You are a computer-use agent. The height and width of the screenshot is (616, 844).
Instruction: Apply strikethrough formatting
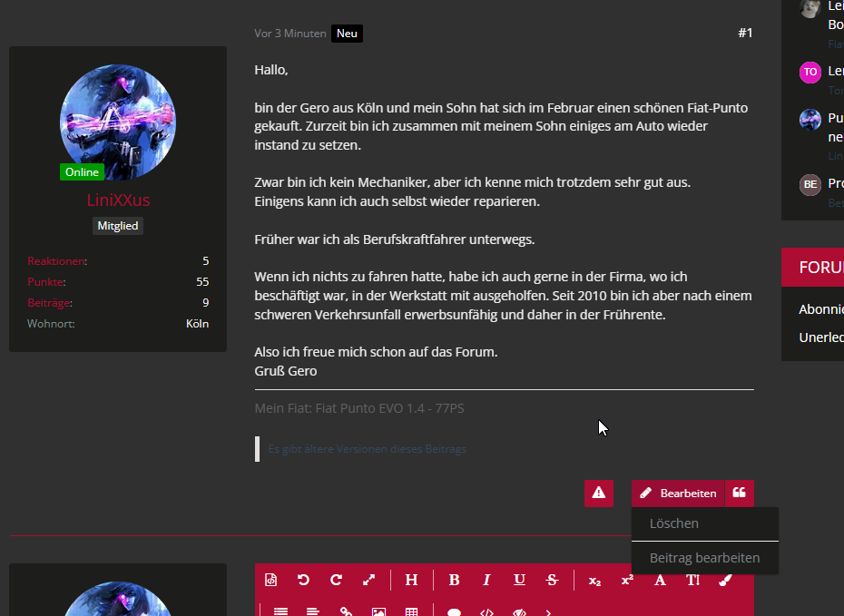552,581
